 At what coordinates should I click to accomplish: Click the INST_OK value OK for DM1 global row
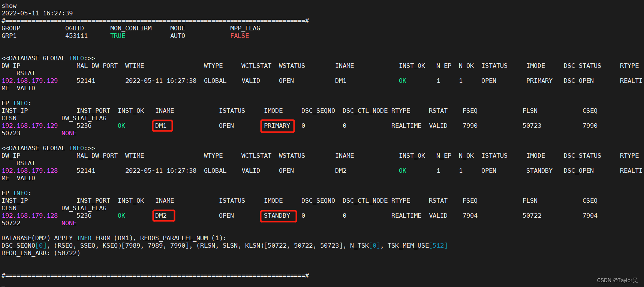[403, 81]
